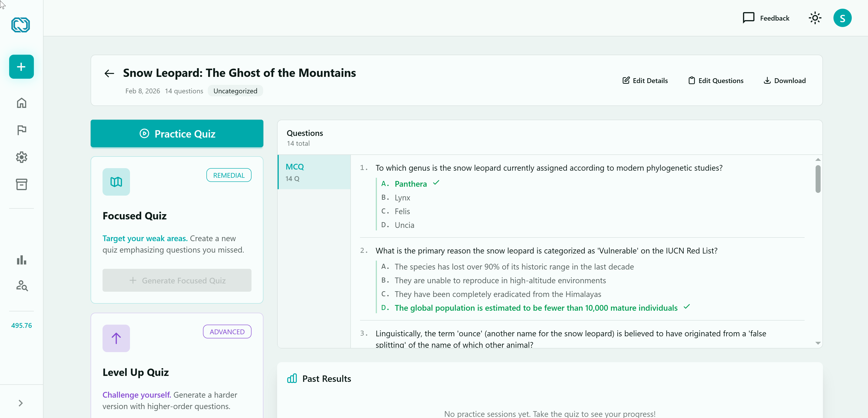This screenshot has height=418, width=868.
Task: Open the Uncategorized category label
Action: click(235, 91)
